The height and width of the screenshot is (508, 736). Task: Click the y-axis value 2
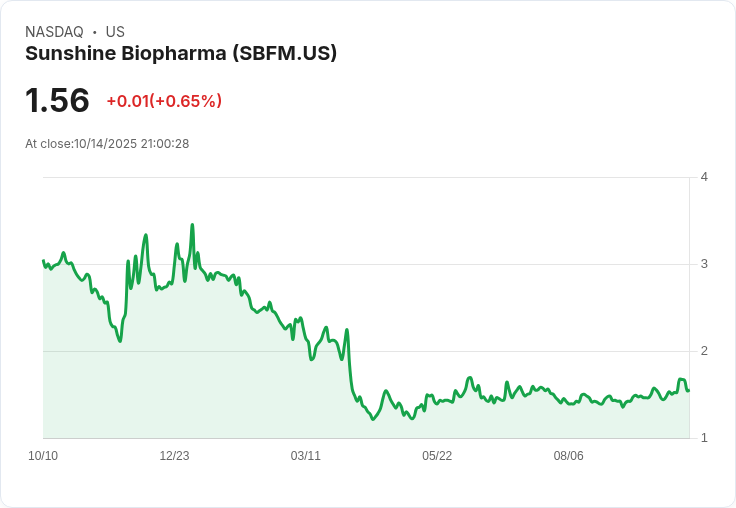tap(704, 351)
